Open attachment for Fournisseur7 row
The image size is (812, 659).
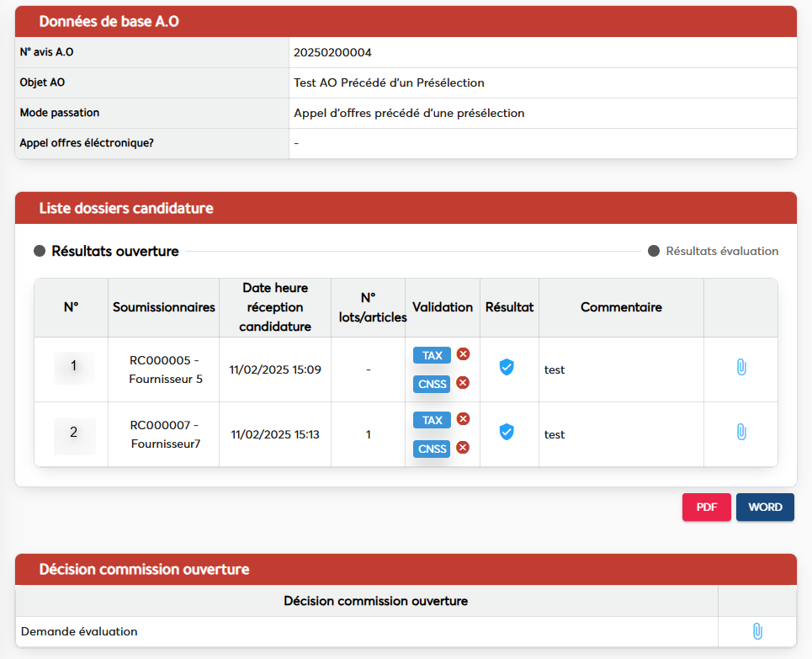tap(740, 432)
